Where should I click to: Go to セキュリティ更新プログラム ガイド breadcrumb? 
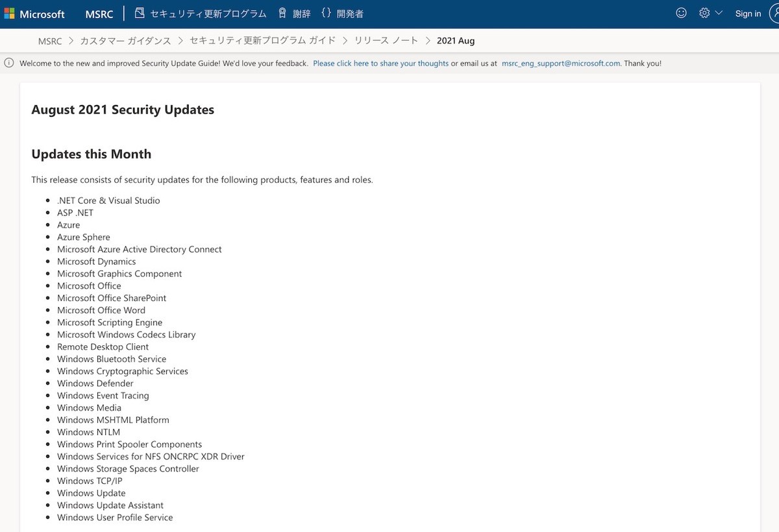click(x=262, y=41)
